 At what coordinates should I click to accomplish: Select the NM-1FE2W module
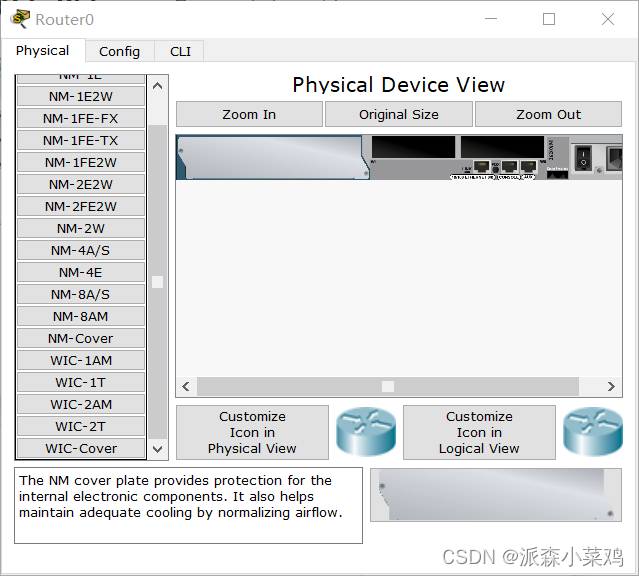click(x=81, y=163)
